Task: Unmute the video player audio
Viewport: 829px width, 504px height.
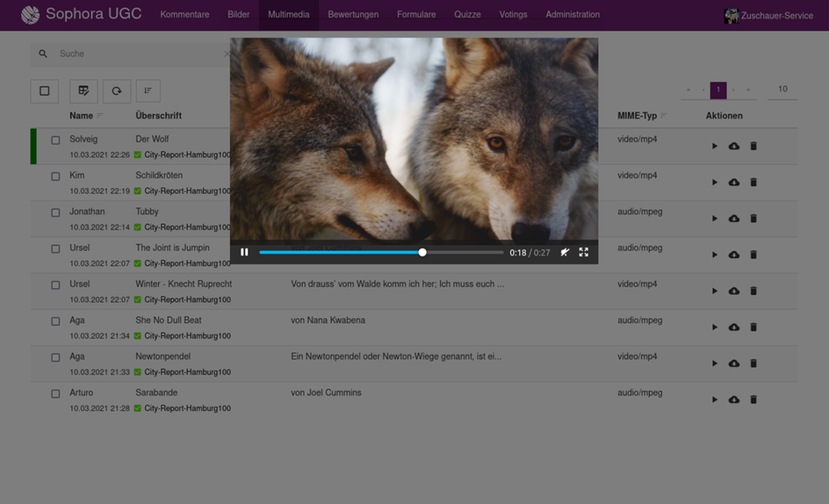Action: [x=565, y=252]
